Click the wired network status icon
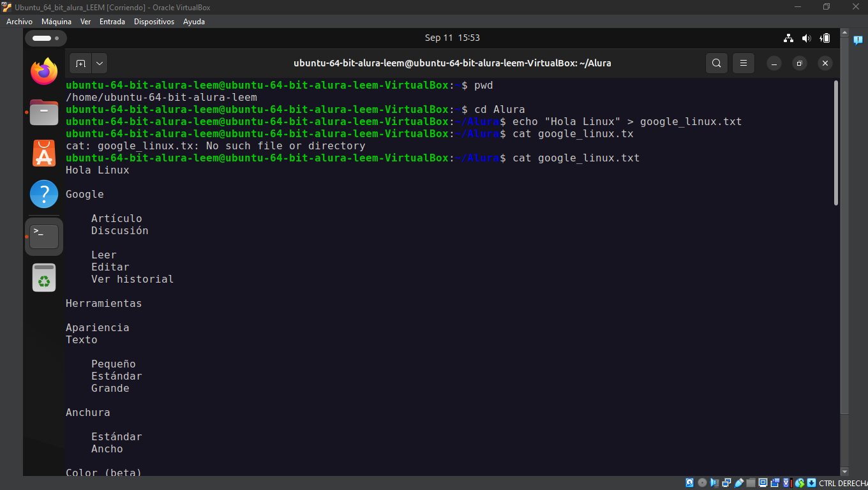868x490 pixels. [788, 38]
